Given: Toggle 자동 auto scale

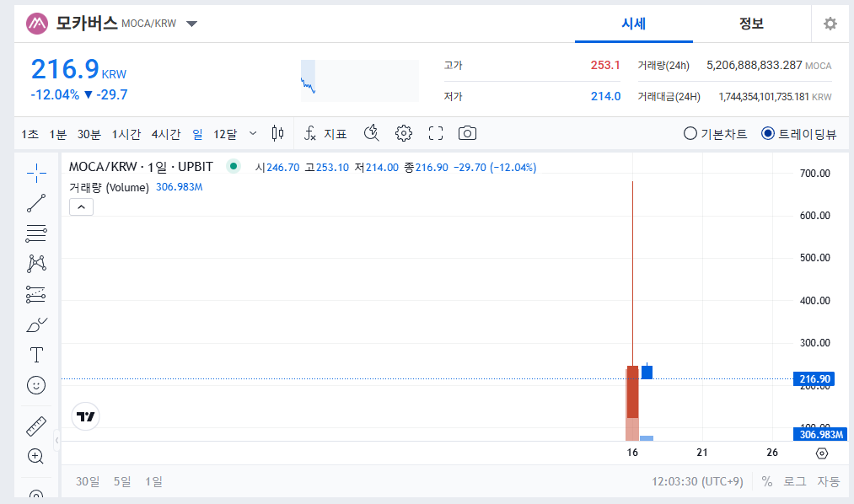Looking at the screenshot, I should click(x=829, y=481).
